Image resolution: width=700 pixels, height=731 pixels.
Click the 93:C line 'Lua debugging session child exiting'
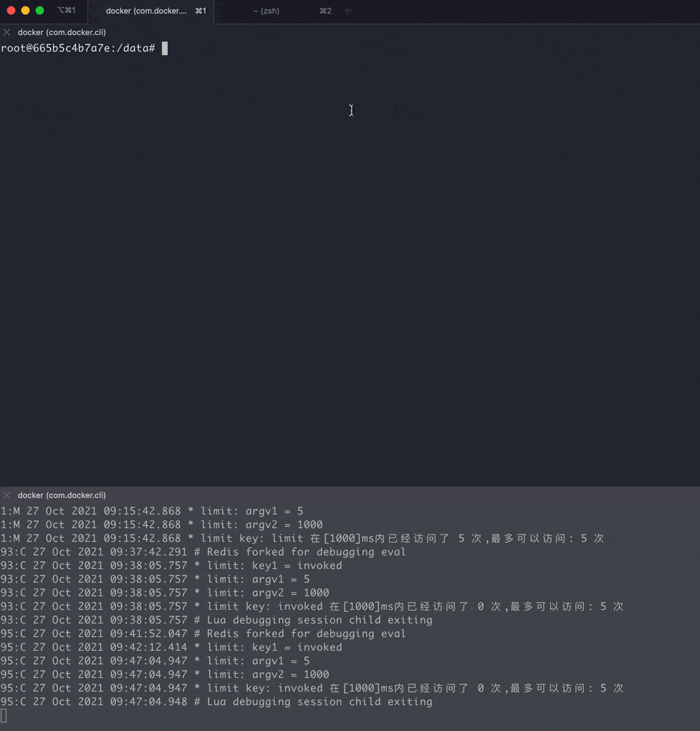point(216,620)
